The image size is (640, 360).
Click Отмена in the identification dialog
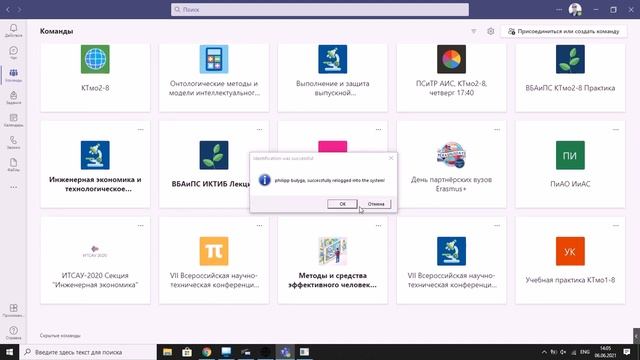tap(376, 204)
